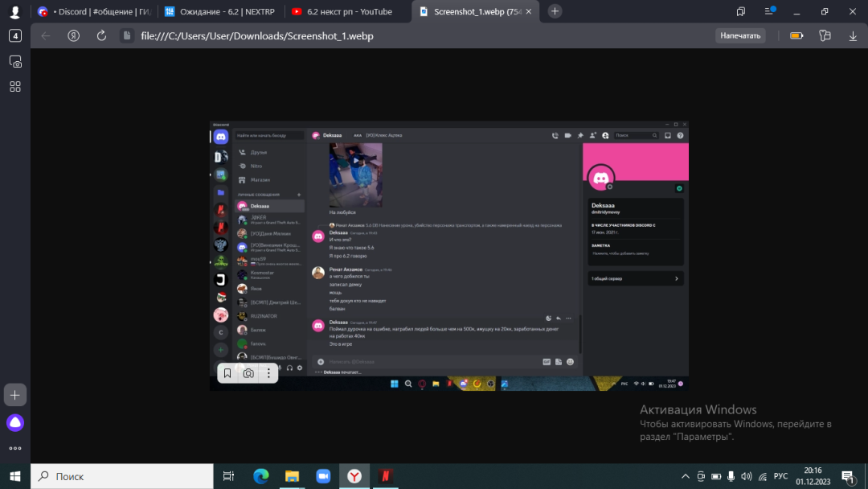This screenshot has height=489, width=868.
Task: Toggle battery saver icon in address bar
Action: point(796,35)
